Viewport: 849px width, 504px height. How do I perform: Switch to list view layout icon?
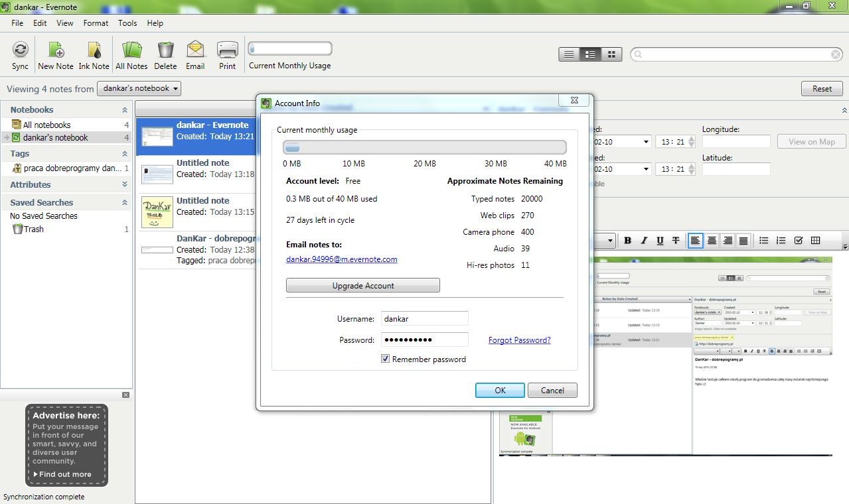click(x=569, y=54)
